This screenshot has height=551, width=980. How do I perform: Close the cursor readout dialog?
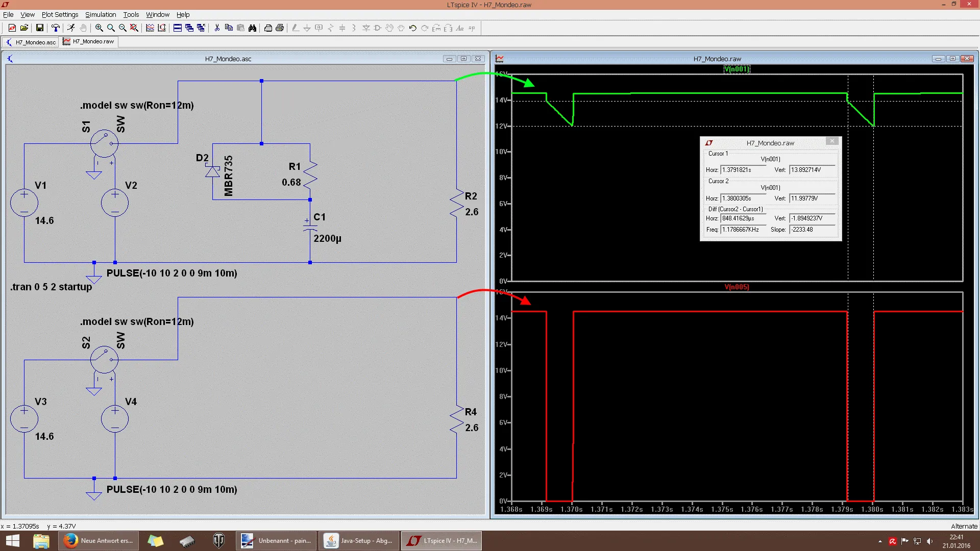[832, 141]
